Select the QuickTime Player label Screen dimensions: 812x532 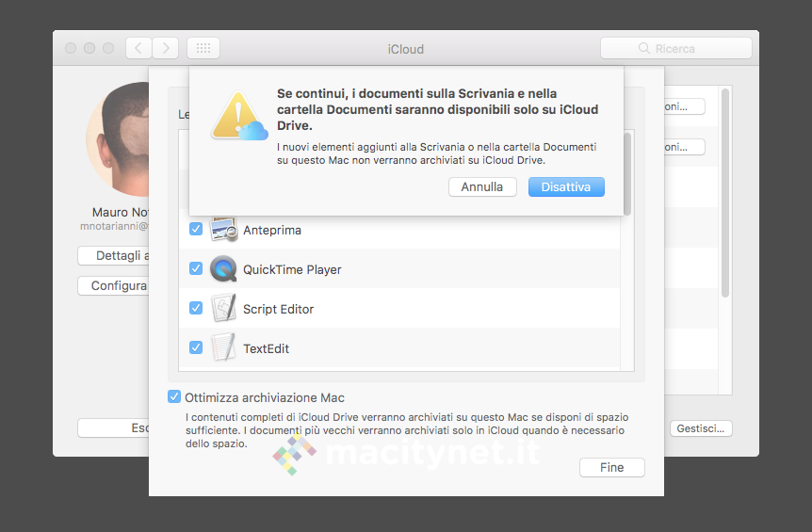[292, 269]
